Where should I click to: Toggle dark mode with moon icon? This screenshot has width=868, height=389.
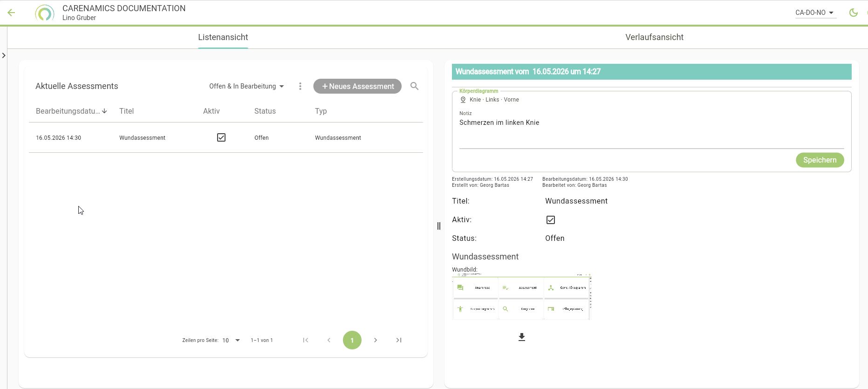pyautogui.click(x=854, y=13)
